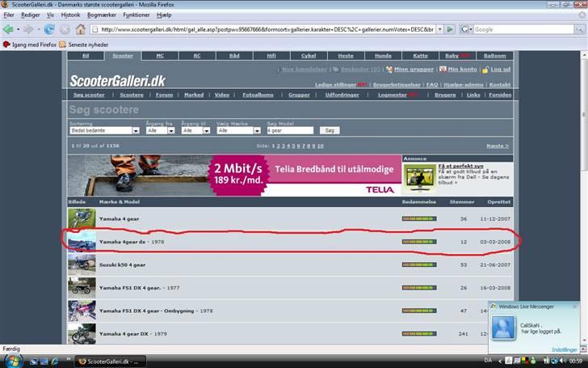The width and height of the screenshot is (588, 368).
Task: Select the Hifi category tab
Action: [x=271, y=56]
